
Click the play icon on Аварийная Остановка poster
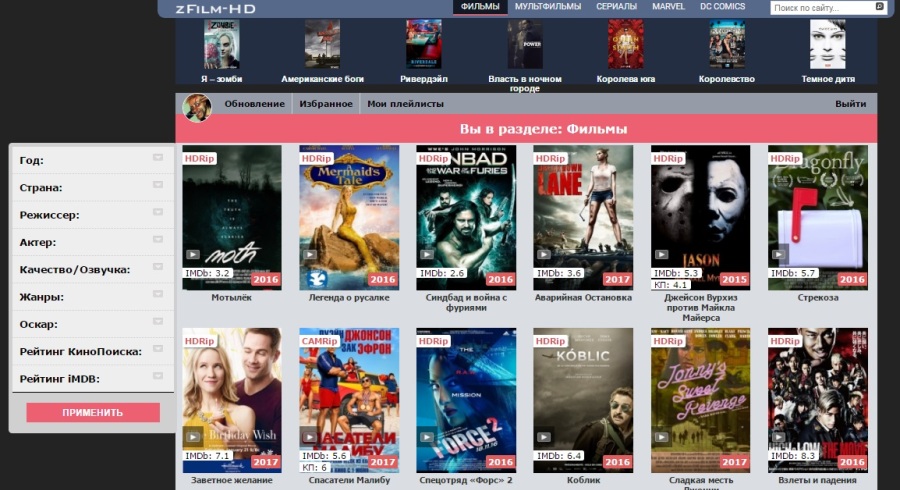click(x=544, y=254)
